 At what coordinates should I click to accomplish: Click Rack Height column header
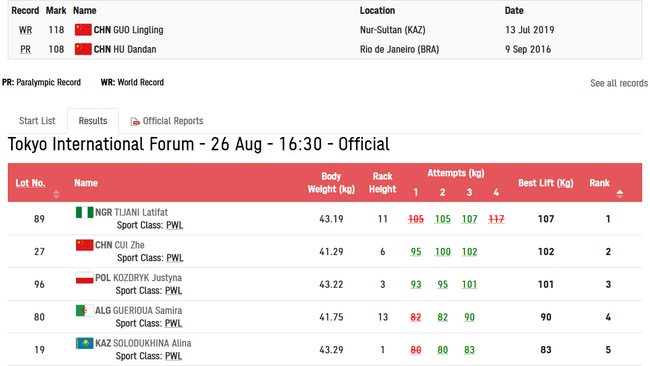click(383, 183)
